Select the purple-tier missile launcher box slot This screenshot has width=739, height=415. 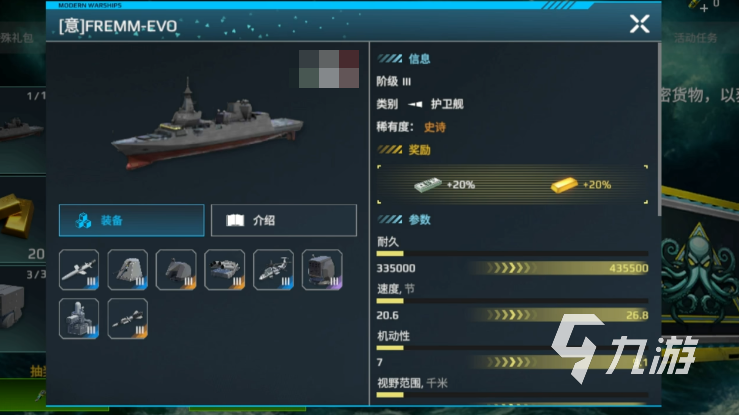(x=322, y=269)
